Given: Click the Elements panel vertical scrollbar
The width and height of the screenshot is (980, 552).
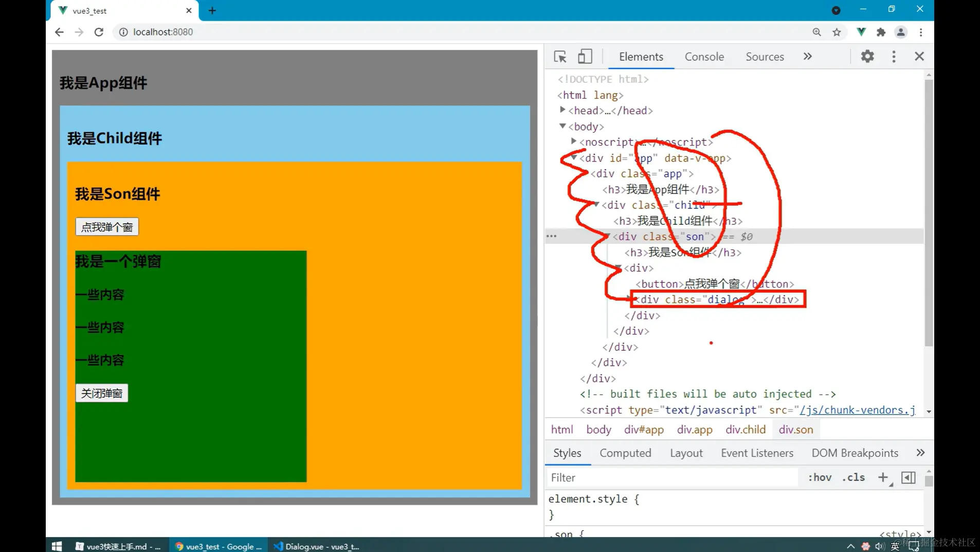Looking at the screenshot, I should coord(929,213).
